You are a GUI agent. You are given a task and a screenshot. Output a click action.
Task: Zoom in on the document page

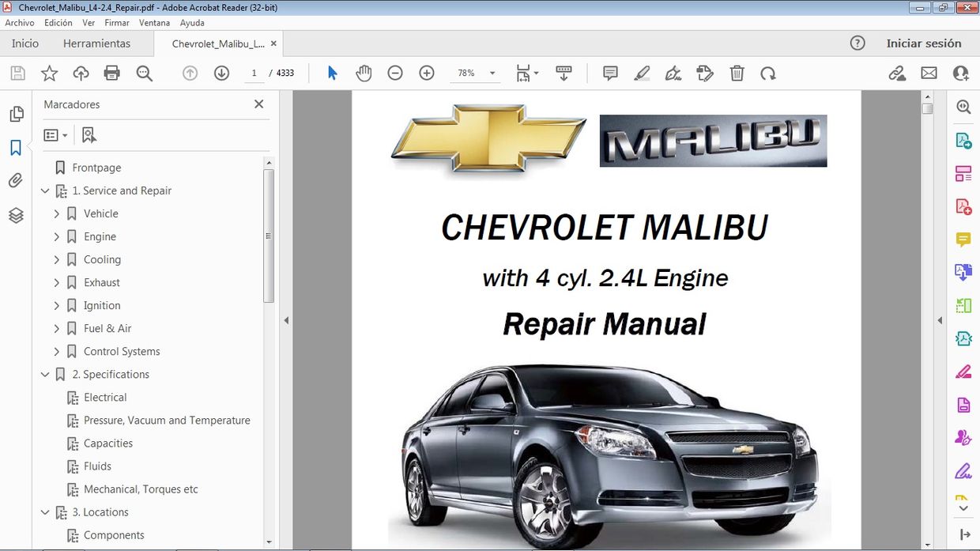pyautogui.click(x=426, y=73)
